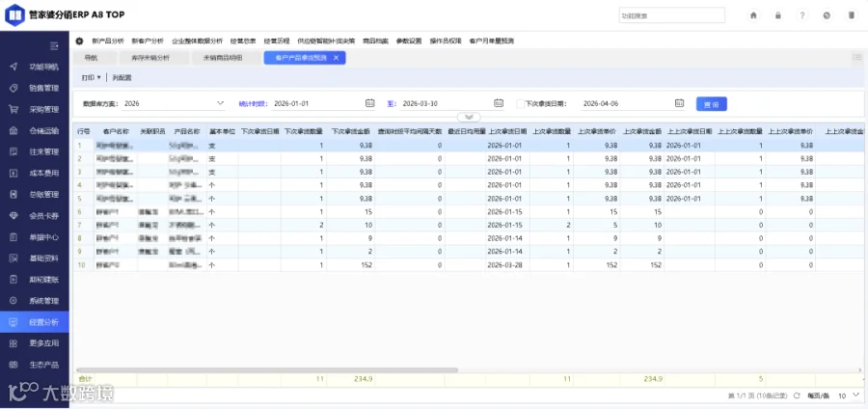The width and height of the screenshot is (868, 409).
Task: Collapse sidebar using the hamburger icon
Action: tap(54, 46)
